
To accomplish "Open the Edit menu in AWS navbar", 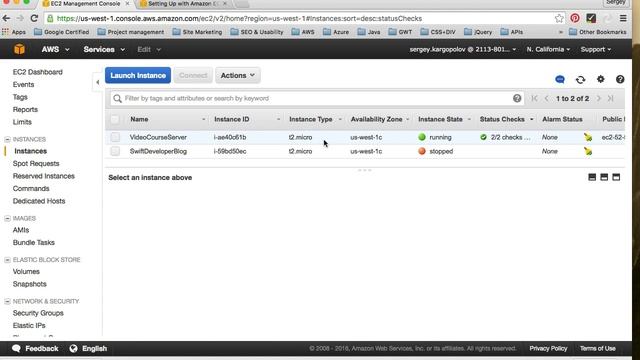I will point(149,49).
